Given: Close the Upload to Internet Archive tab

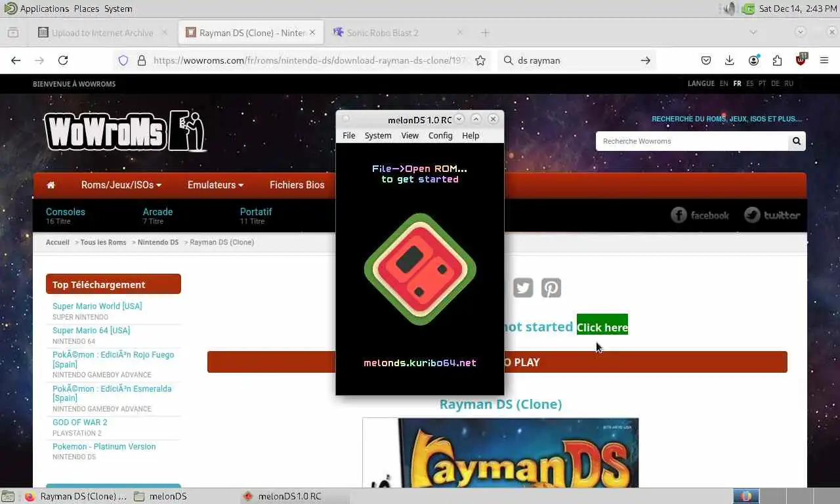Looking at the screenshot, I should tap(165, 32).
